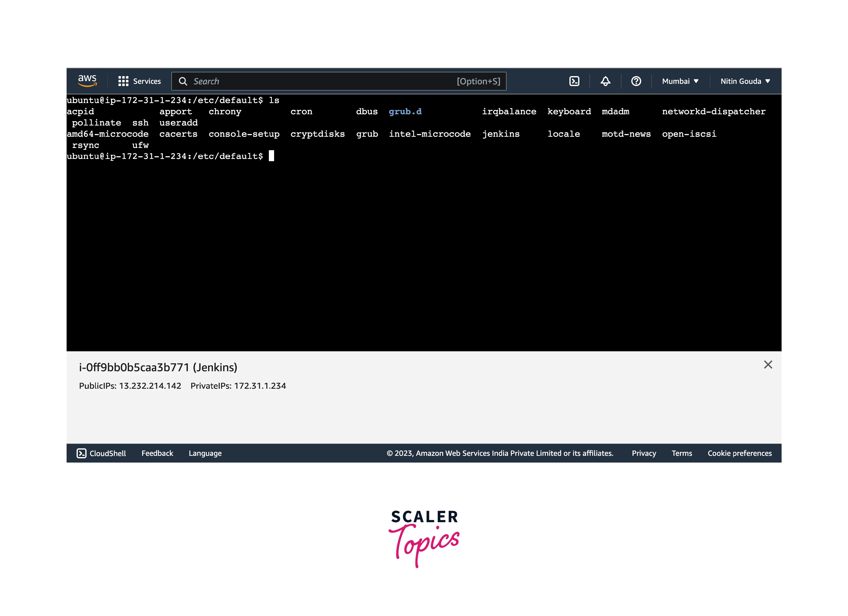The image size is (848, 616).
Task: Open the Terms link
Action: pyautogui.click(x=682, y=453)
